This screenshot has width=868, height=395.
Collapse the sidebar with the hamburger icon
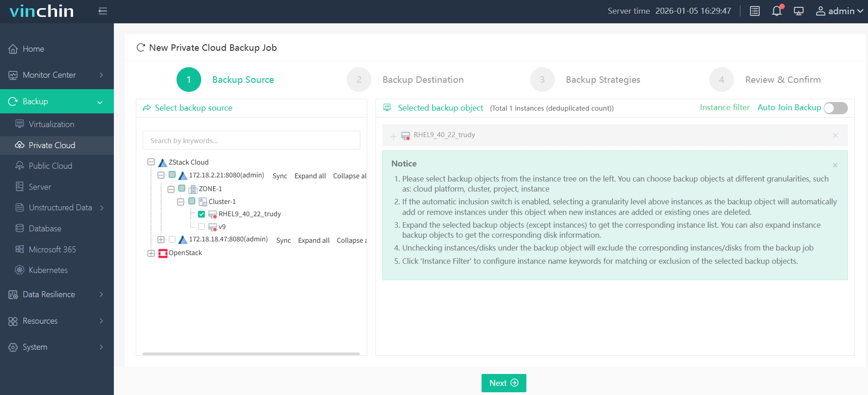[x=103, y=11]
